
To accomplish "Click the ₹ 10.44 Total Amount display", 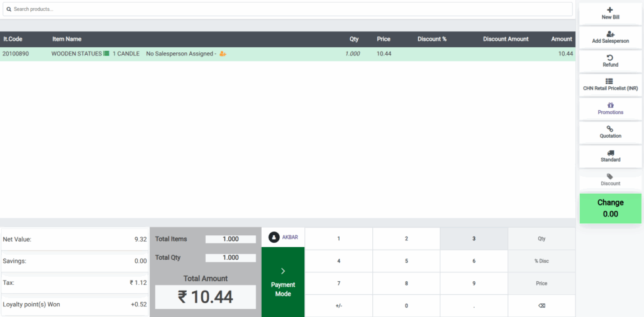I will (x=206, y=297).
